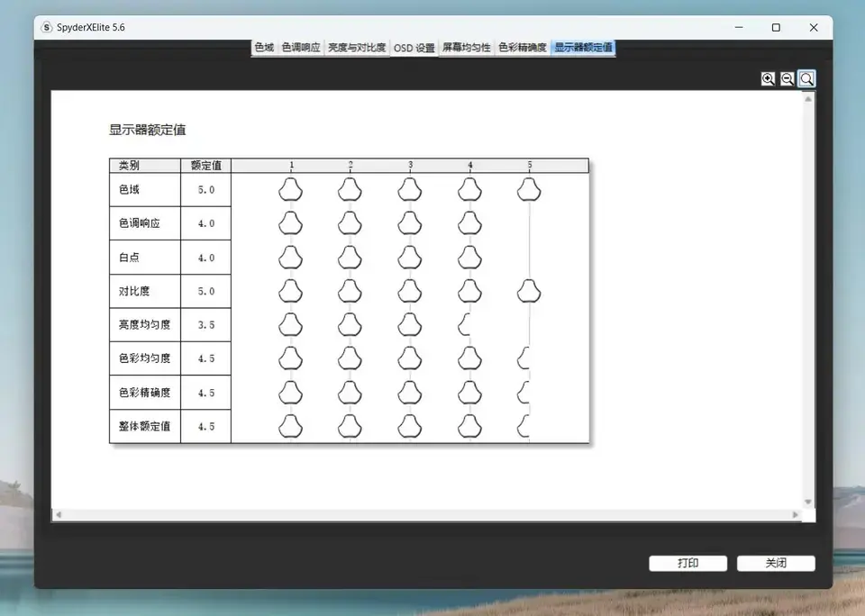Click the fifth rating icon in 色域 row
Image resolution: width=865 pixels, height=616 pixels.
[x=529, y=189]
